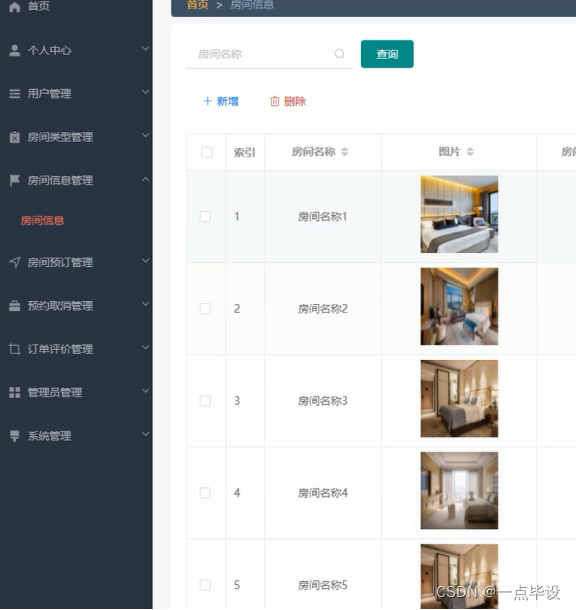Click the cell text 房间名称1

pyautogui.click(x=322, y=216)
